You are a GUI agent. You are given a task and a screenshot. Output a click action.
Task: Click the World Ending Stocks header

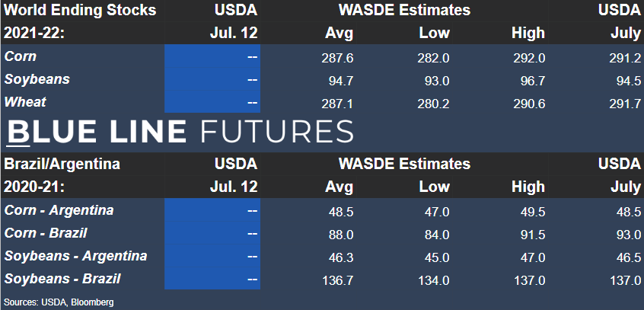point(80,10)
